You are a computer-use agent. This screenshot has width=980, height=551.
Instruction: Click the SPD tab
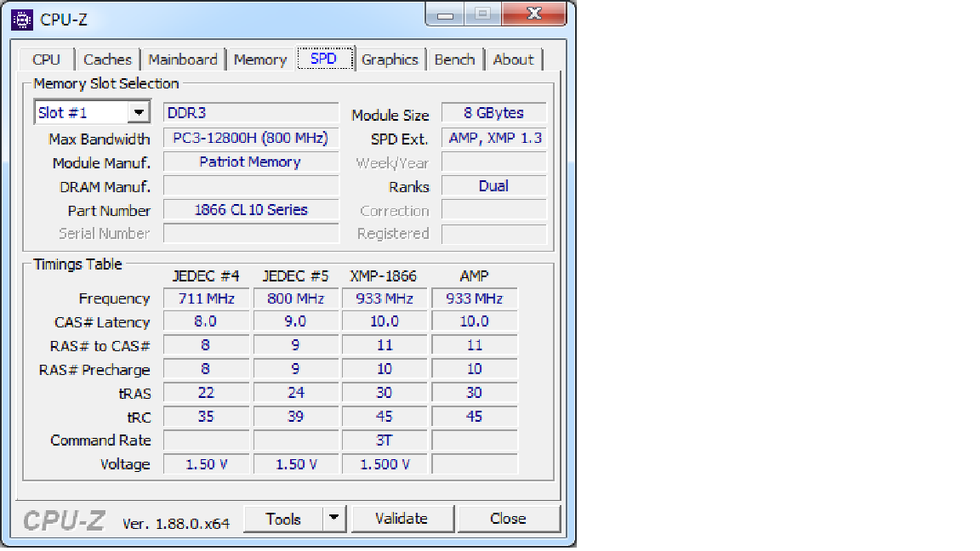[x=324, y=58]
